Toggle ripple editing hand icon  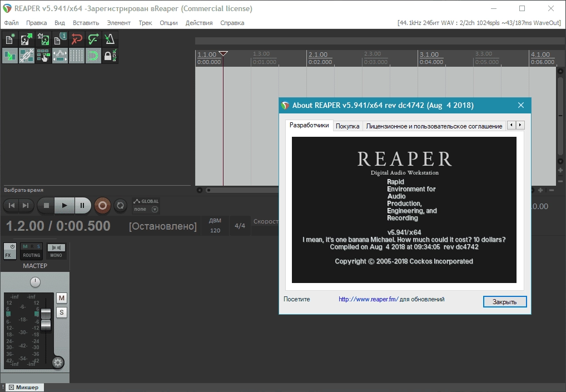43,56
